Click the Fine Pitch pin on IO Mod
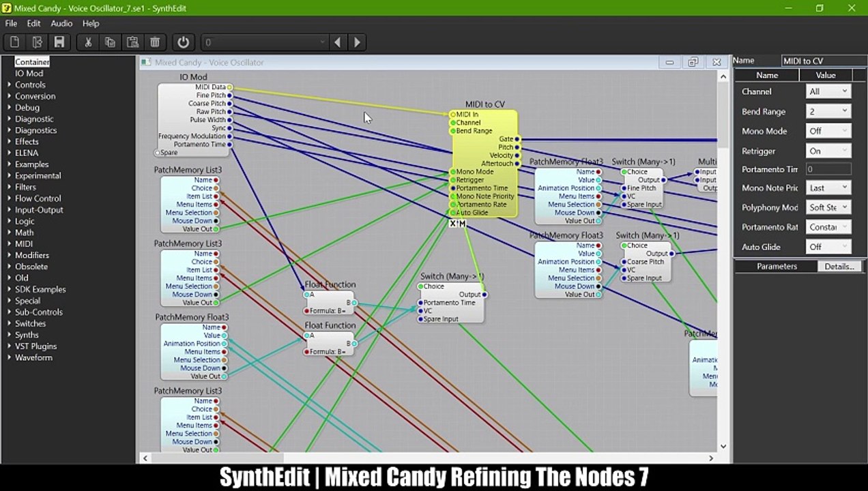Image resolution: width=868 pixels, height=491 pixels. coord(229,95)
